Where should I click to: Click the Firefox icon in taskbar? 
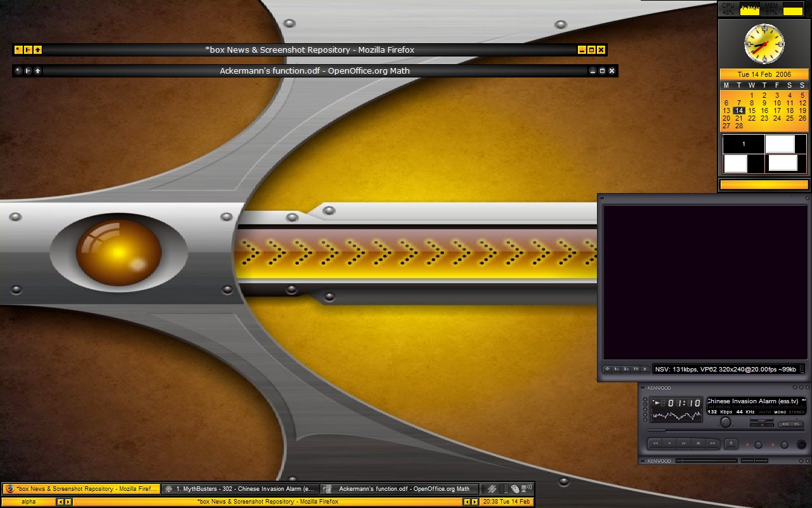coord(10,489)
